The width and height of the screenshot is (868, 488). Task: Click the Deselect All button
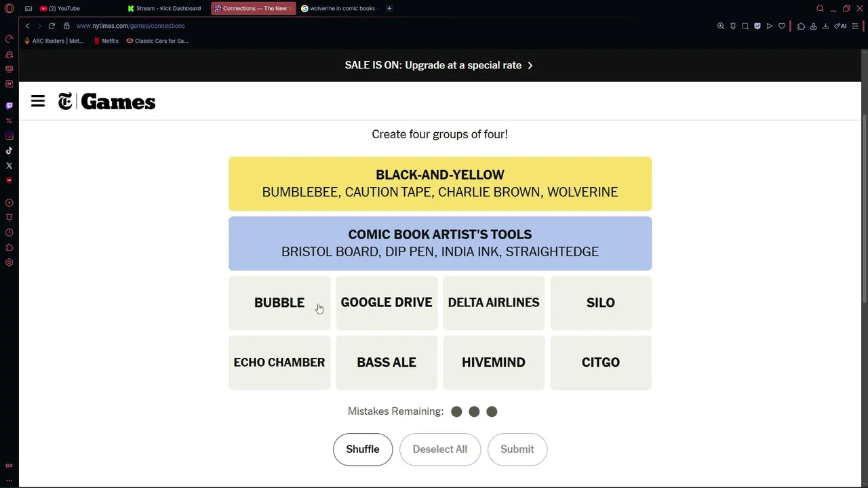[440, 449]
